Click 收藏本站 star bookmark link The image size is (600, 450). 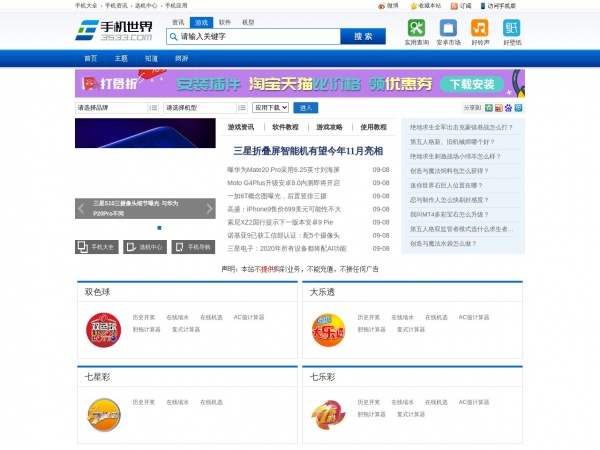pos(426,6)
